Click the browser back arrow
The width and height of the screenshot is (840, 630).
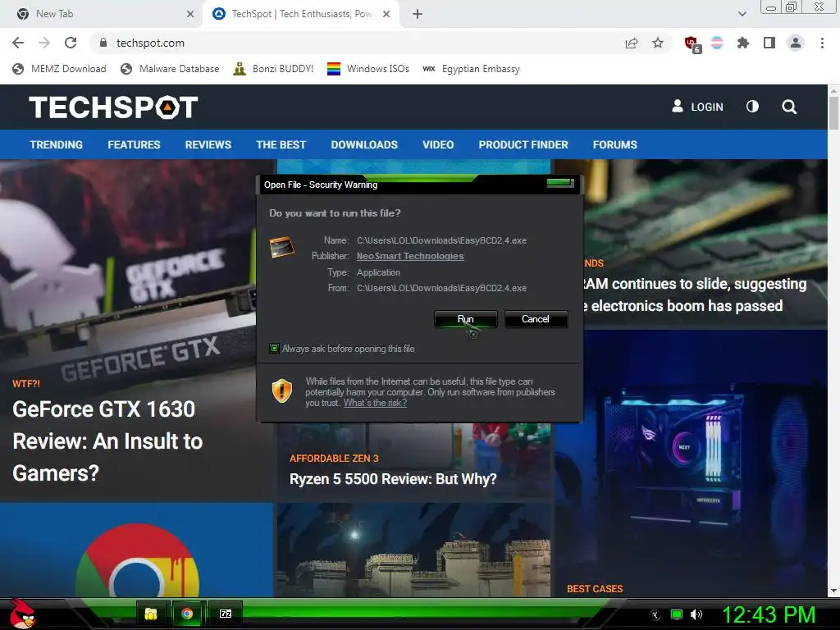tap(18, 43)
